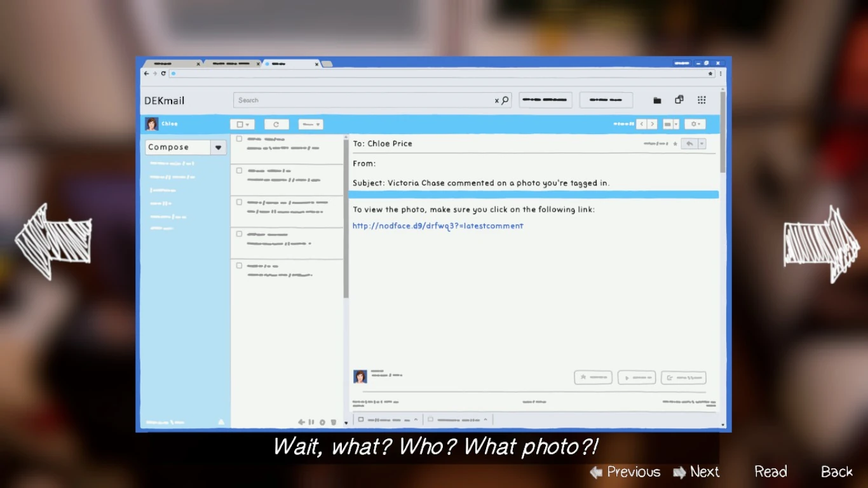Expand the caret after the second bottom bar item
The height and width of the screenshot is (488, 868).
point(485,419)
